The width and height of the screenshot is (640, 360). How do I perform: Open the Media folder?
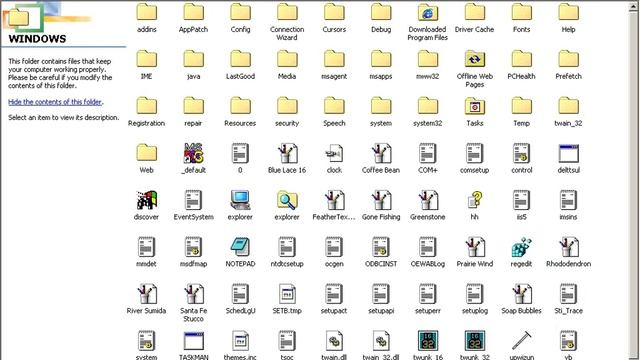(287, 60)
